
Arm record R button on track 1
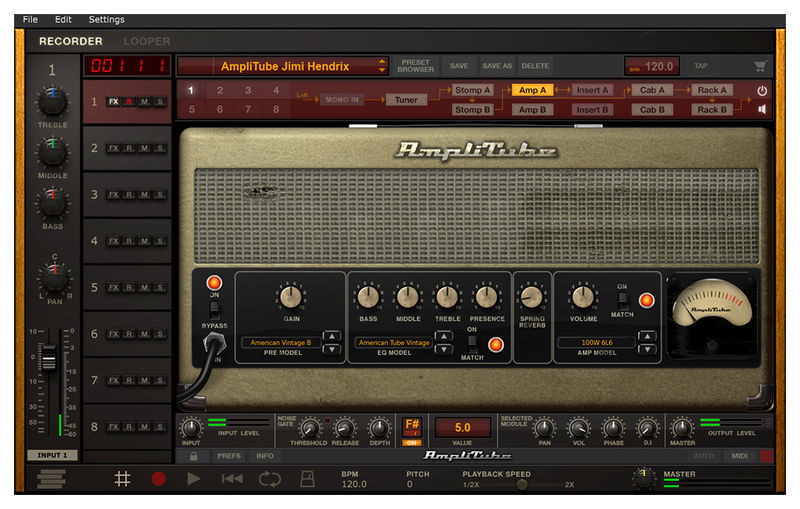[129, 101]
